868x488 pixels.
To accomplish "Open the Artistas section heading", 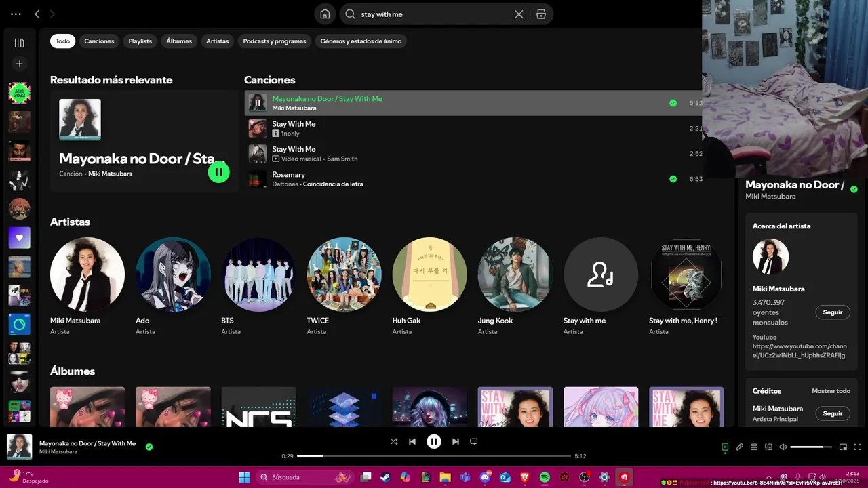I will point(70,222).
